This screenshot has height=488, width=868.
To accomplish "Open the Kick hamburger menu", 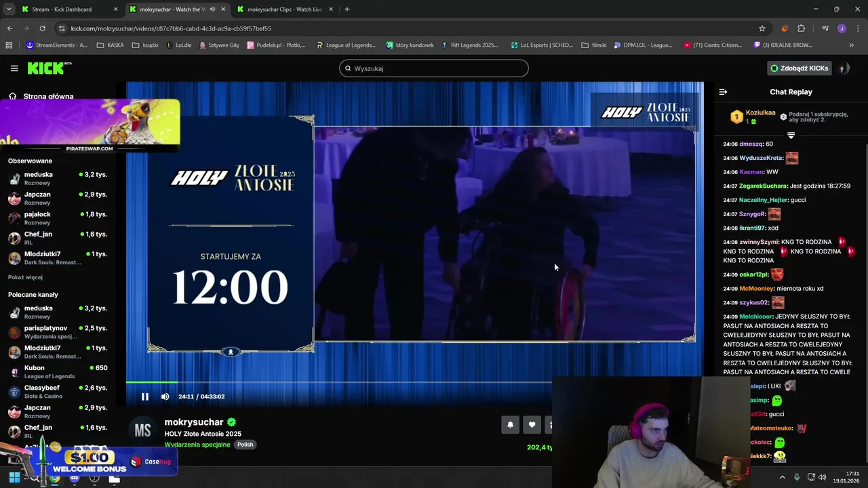I will click(14, 68).
